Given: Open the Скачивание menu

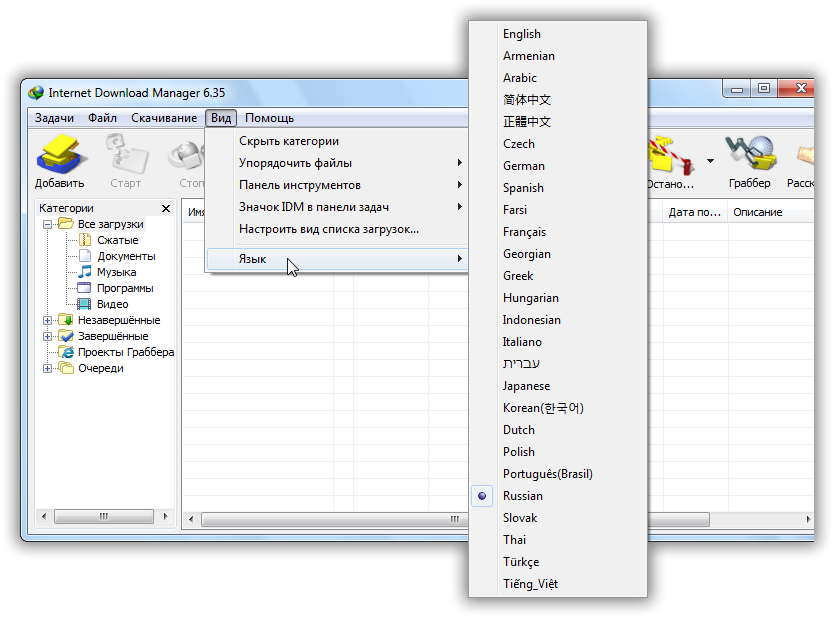Looking at the screenshot, I should point(164,118).
